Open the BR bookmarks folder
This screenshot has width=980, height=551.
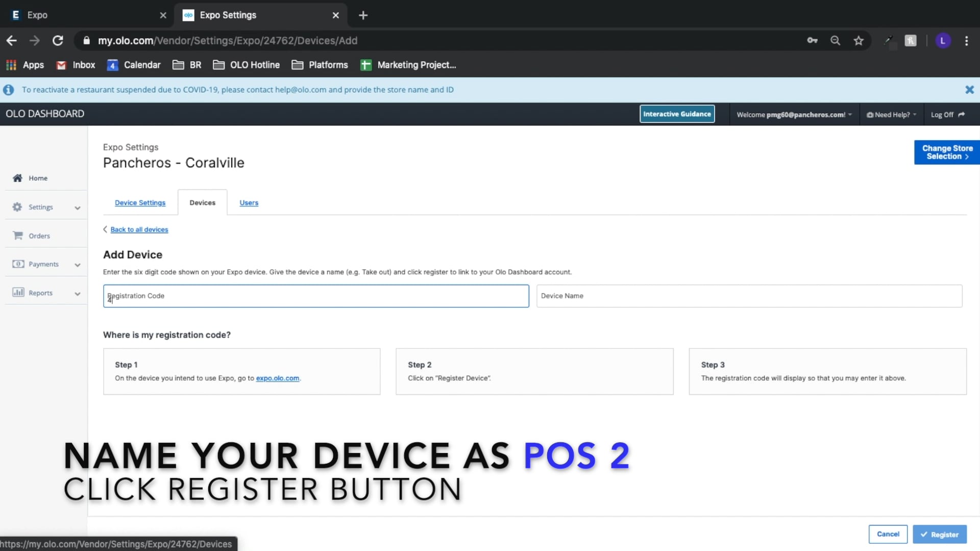(187, 65)
